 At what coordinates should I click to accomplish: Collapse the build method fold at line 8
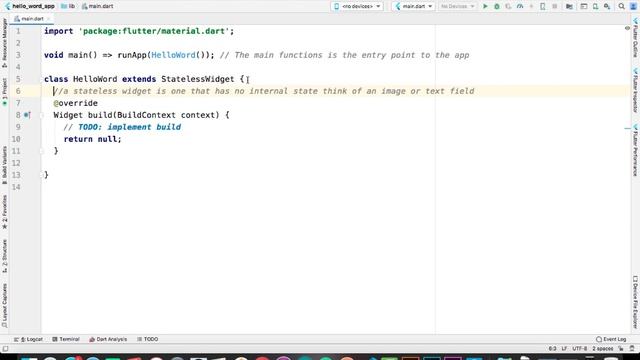tap(42, 115)
